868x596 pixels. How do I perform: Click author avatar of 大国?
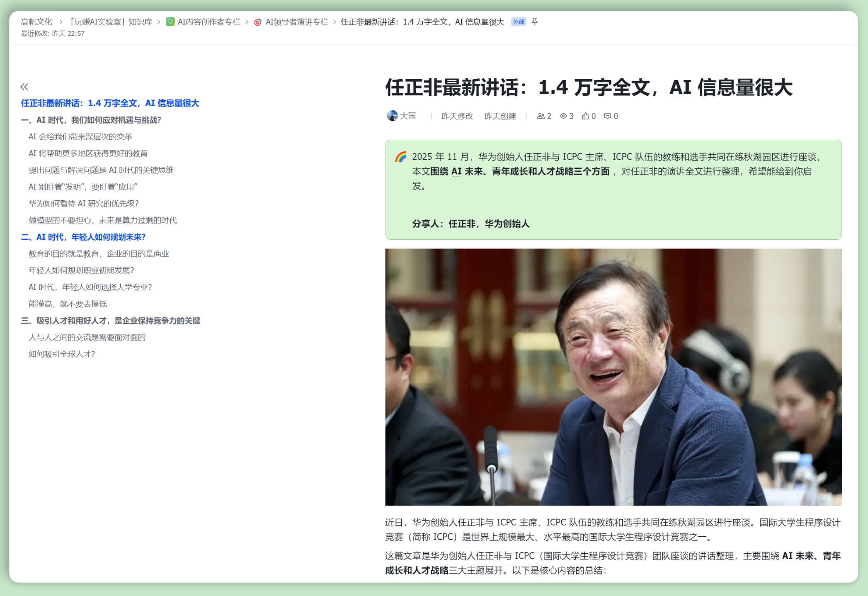[392, 116]
